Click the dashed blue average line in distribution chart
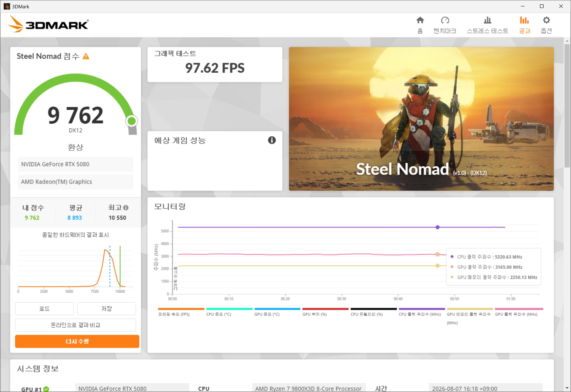Screen dimensions: 571x392 110,266
